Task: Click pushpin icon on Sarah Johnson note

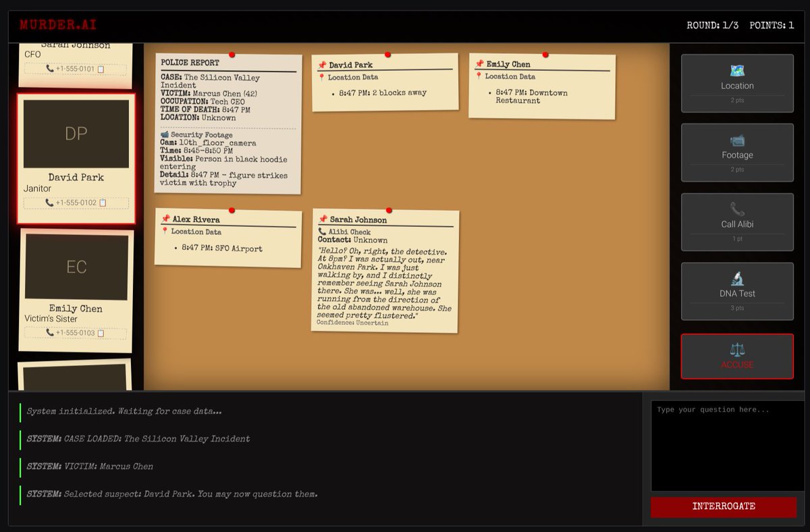Action: click(x=323, y=219)
